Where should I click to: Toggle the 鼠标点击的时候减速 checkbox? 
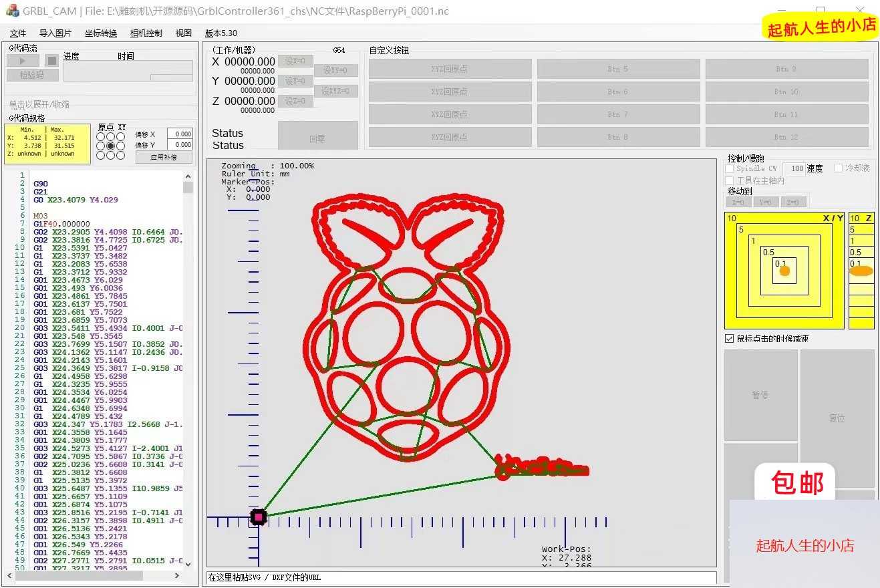click(x=730, y=339)
